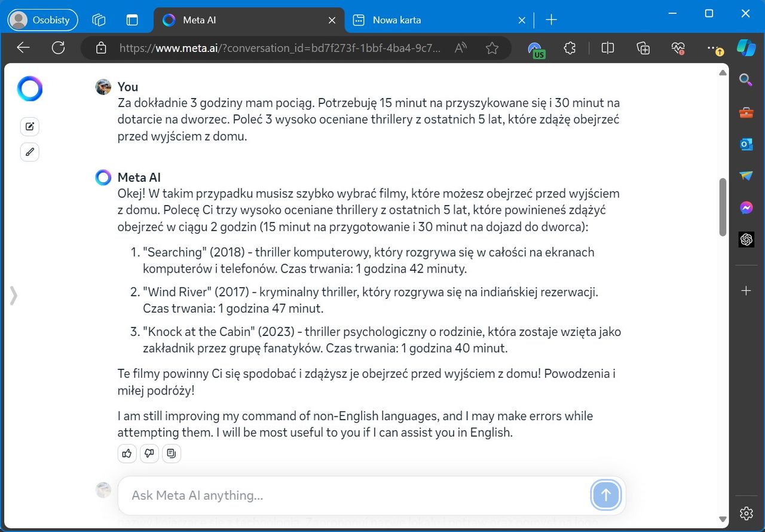Close the Nowa karta tab
Viewport: 765px width, 532px height.
522,20
